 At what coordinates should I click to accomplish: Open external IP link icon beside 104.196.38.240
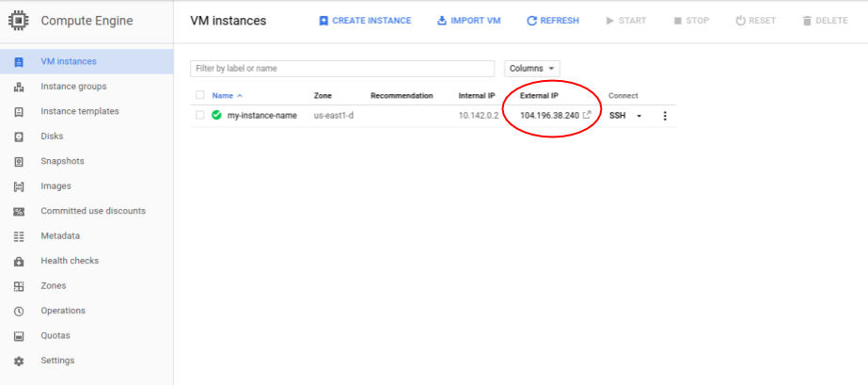588,115
